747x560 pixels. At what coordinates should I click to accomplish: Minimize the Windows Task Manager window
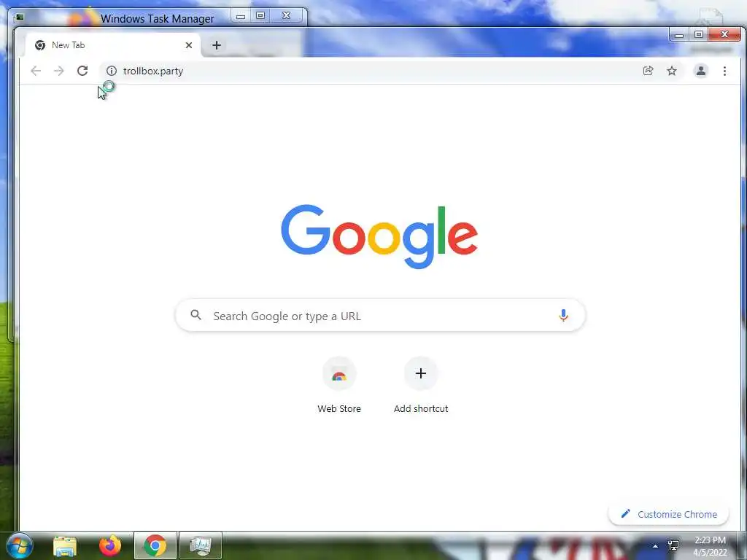coord(241,16)
